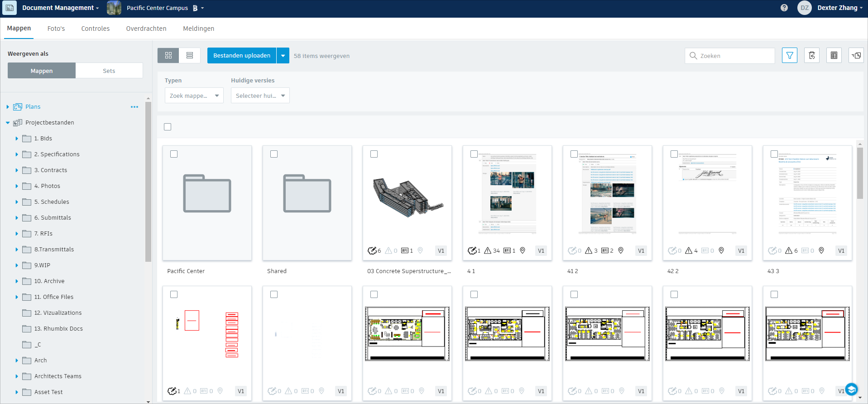This screenshot has width=868, height=404.
Task: Click the Bestanden uploaden button
Action: (242, 56)
